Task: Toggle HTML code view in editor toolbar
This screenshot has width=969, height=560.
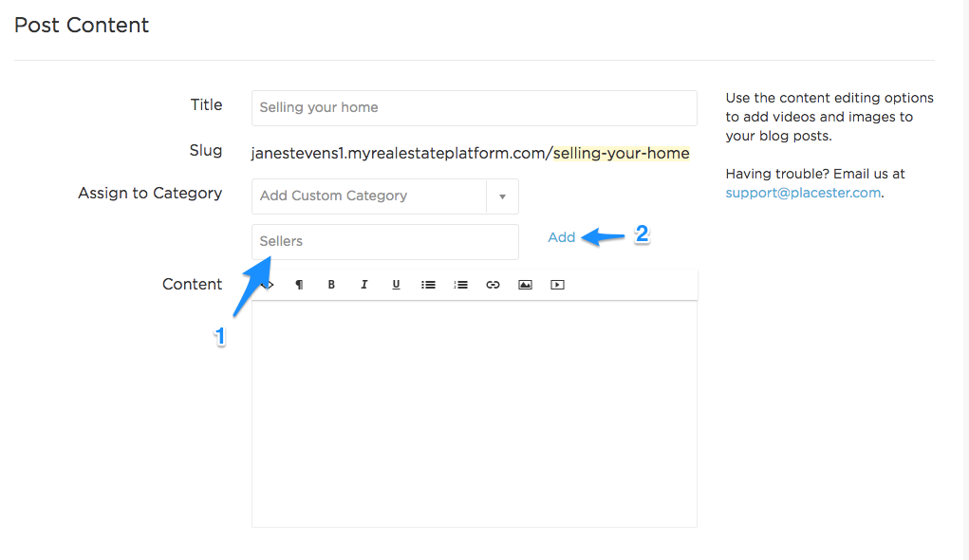Action: (268, 285)
